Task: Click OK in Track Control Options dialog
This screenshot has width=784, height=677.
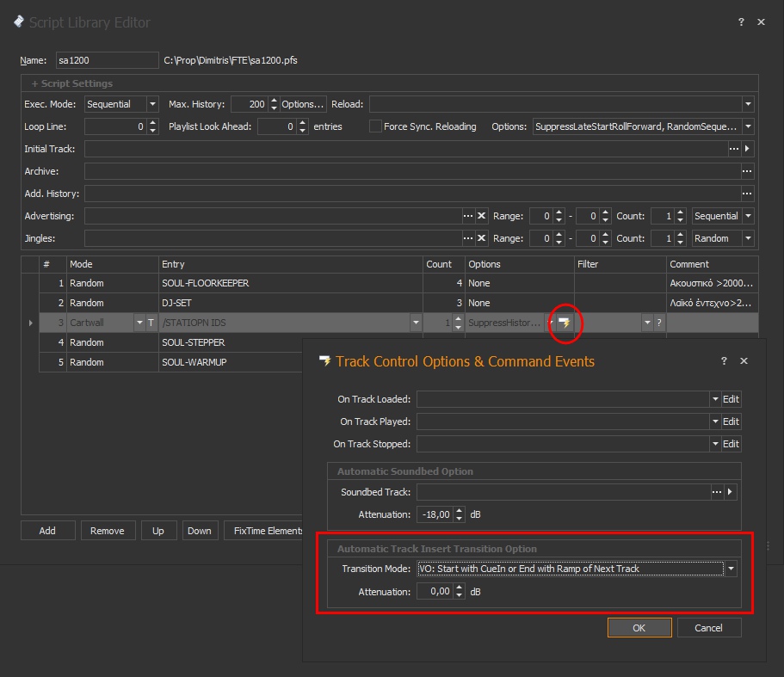Action: 639,627
